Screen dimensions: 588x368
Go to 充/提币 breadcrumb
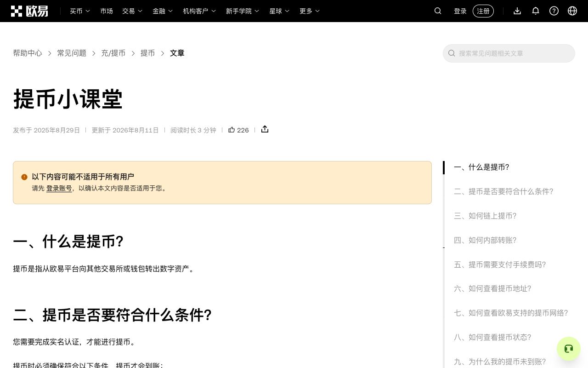[x=113, y=53]
